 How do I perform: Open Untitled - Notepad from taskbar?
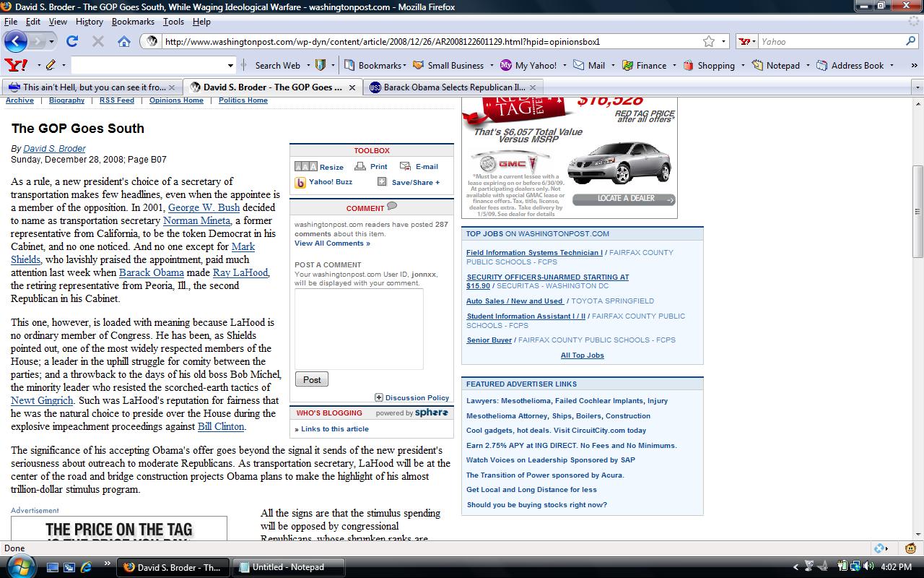(288, 567)
